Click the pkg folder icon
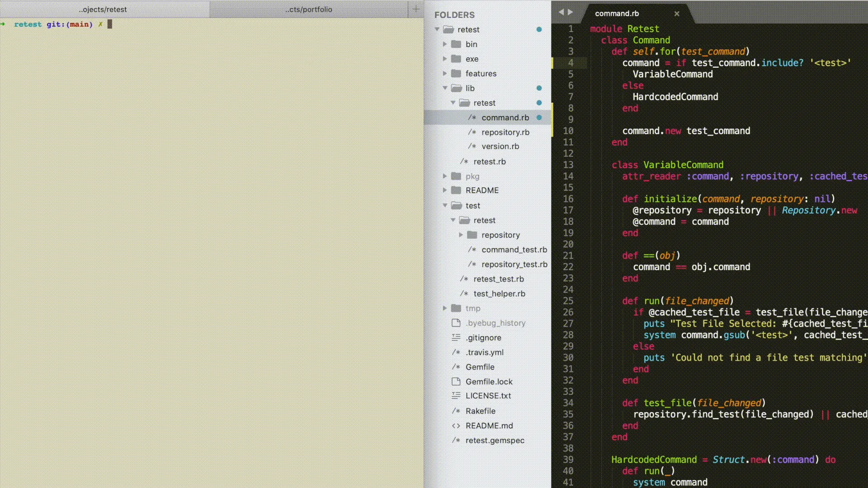This screenshot has width=868, height=488. coord(457,176)
